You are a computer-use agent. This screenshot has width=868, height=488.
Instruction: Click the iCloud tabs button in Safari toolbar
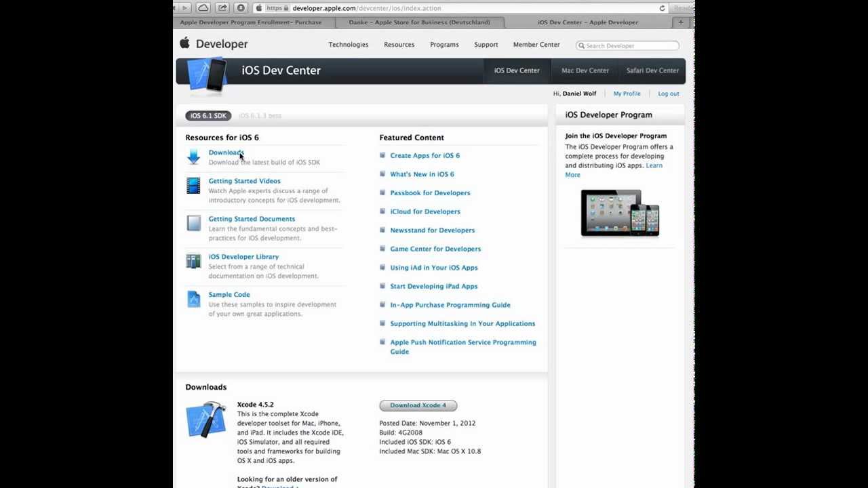pos(203,8)
